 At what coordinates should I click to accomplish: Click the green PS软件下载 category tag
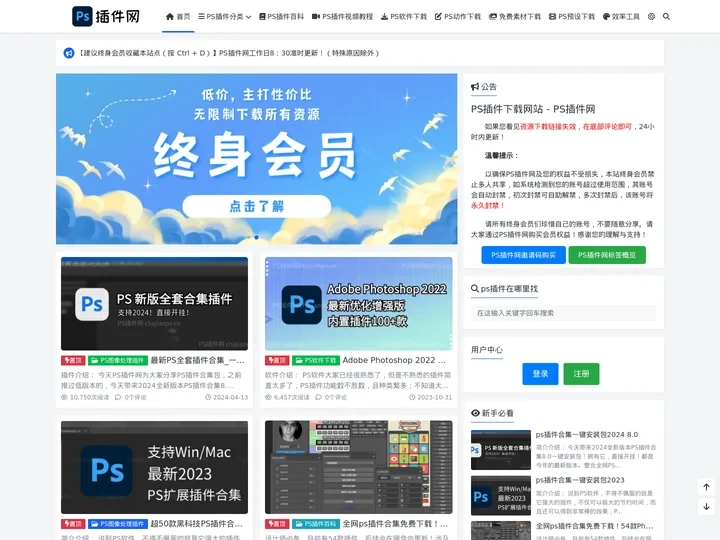pyautogui.click(x=316, y=360)
